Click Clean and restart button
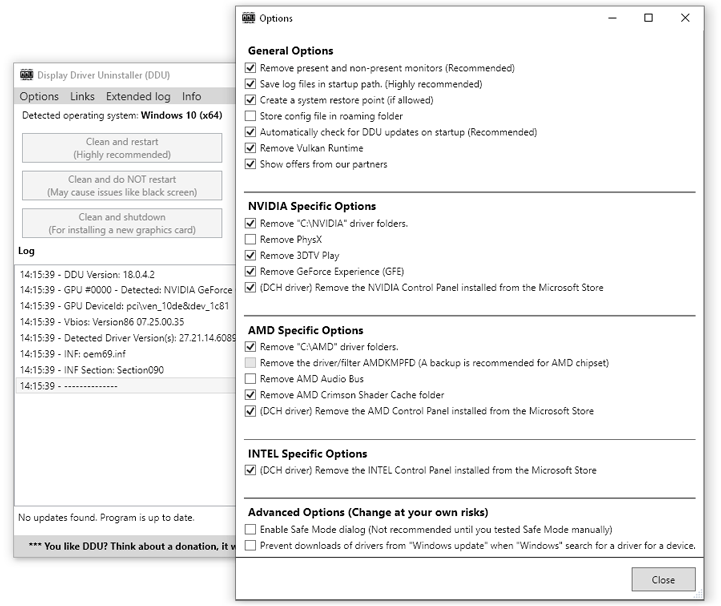 [122, 148]
